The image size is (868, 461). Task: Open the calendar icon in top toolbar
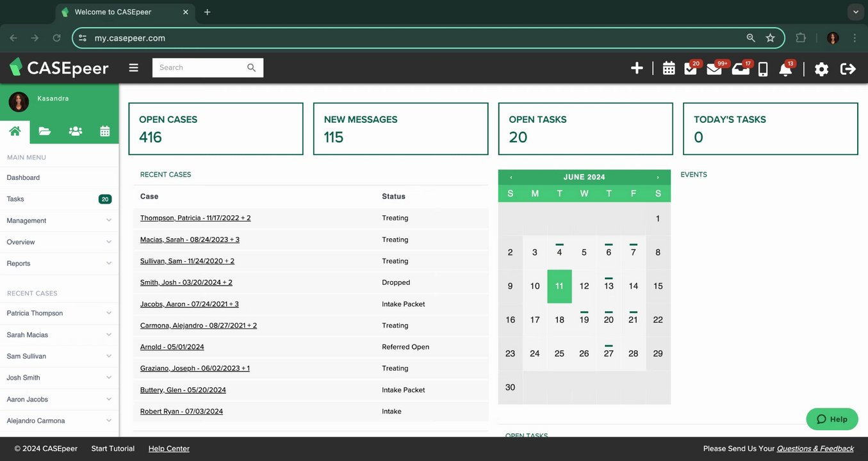669,69
